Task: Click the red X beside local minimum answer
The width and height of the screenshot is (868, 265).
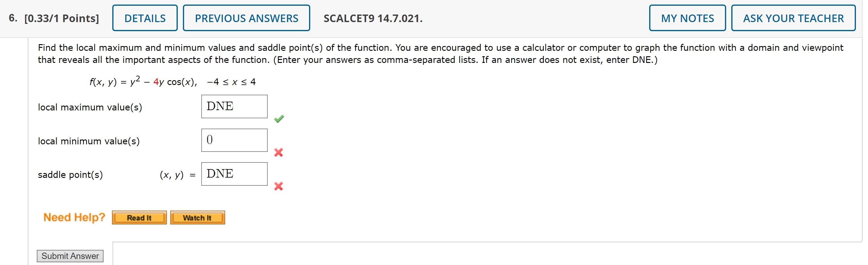Action: pyautogui.click(x=279, y=152)
